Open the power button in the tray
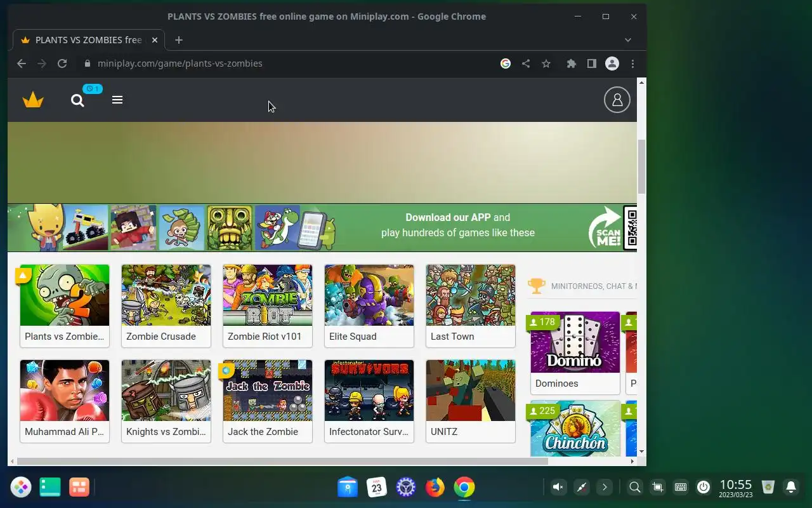 (703, 487)
